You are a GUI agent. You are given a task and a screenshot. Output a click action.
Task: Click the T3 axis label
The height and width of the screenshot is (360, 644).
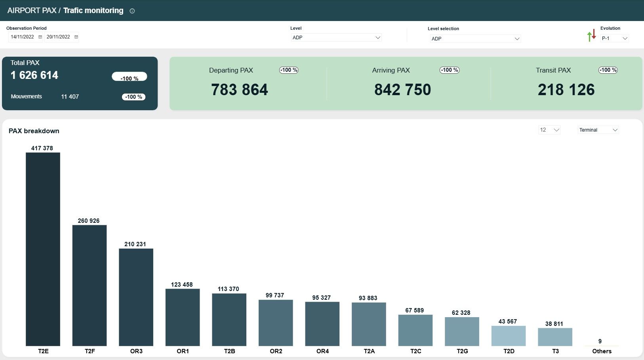556,351
